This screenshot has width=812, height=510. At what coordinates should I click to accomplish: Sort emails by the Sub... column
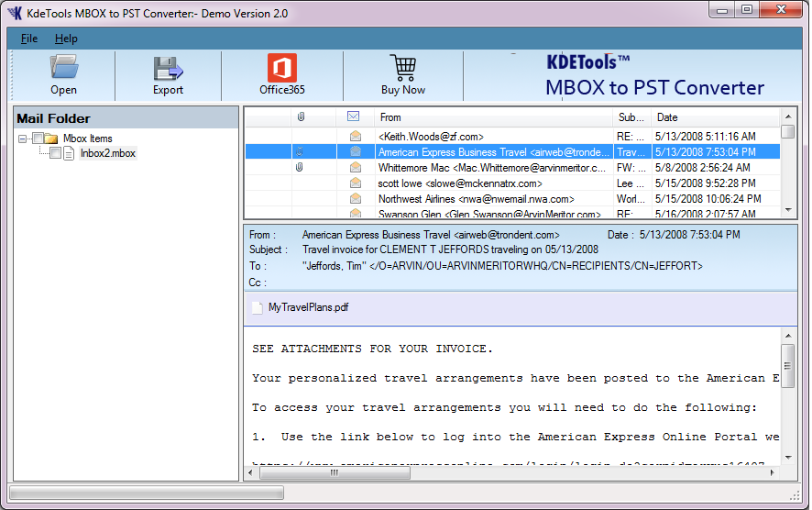(631, 117)
